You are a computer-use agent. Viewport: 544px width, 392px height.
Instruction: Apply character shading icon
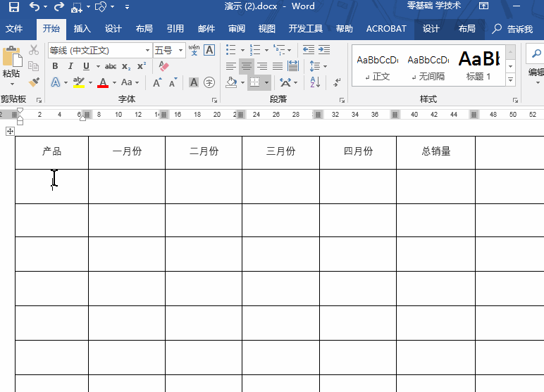coord(194,82)
